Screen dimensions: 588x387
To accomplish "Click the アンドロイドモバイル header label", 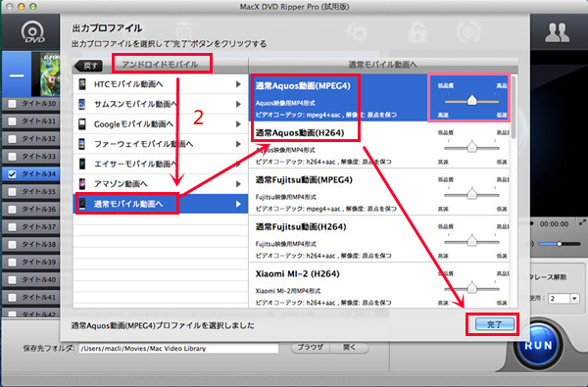I will coord(160,64).
